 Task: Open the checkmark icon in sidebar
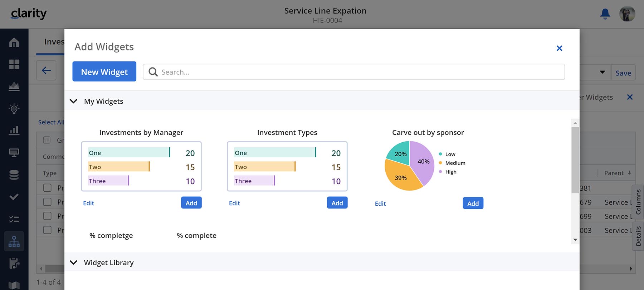pos(14,197)
